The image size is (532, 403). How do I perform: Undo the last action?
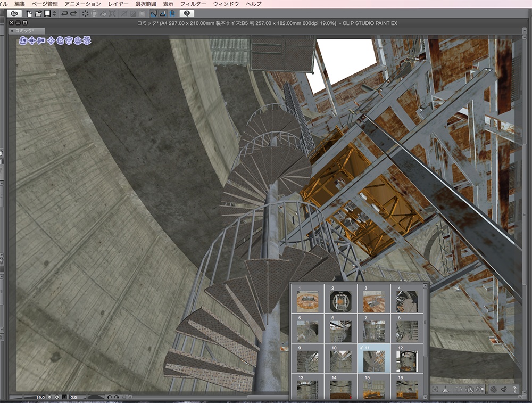click(64, 14)
